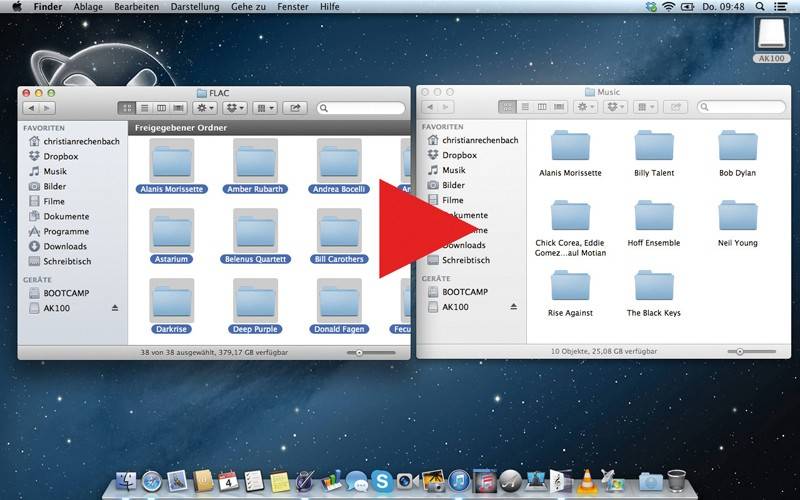800x500 pixels.
Task: Open gear action menu in Music window
Action: [x=586, y=107]
